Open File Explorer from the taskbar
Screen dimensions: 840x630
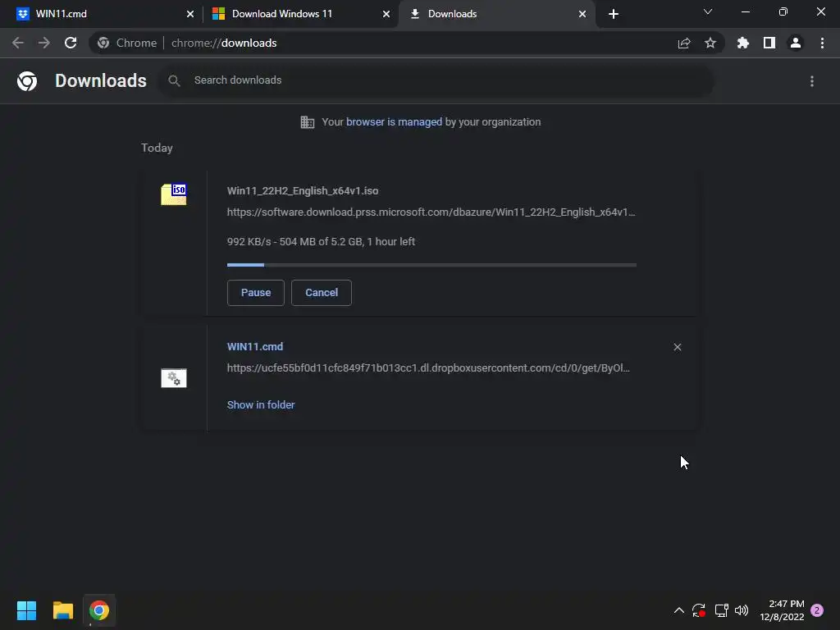[62, 610]
